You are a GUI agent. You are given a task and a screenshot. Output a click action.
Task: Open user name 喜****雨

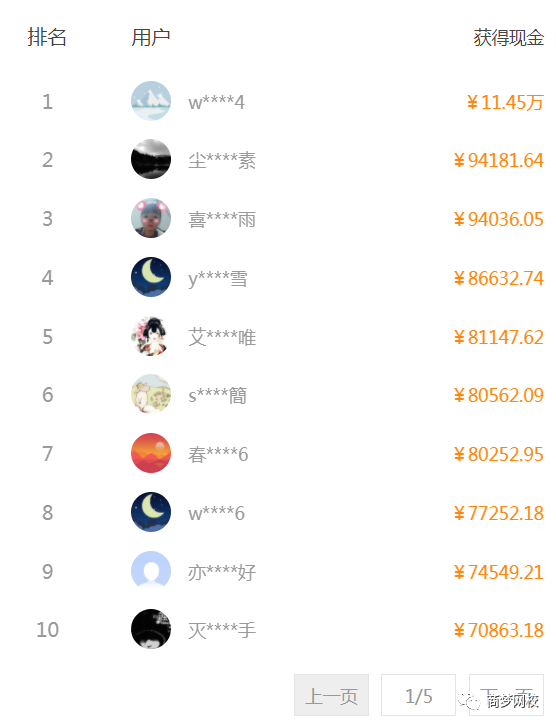[x=222, y=219]
